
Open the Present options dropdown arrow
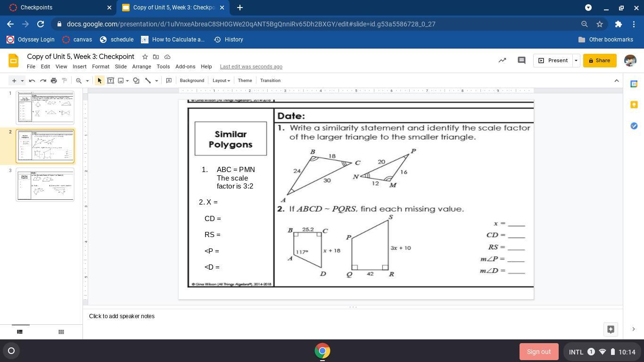tap(576, 60)
